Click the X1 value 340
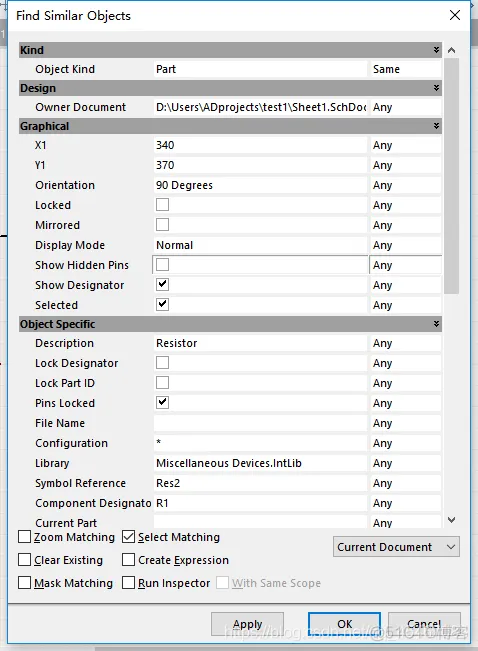This screenshot has width=478, height=651. click(260, 145)
